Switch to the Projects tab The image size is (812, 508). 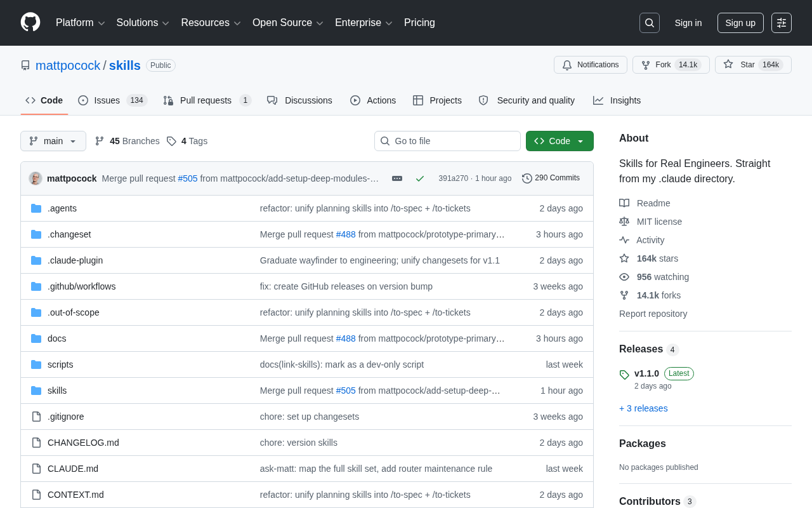(x=437, y=100)
